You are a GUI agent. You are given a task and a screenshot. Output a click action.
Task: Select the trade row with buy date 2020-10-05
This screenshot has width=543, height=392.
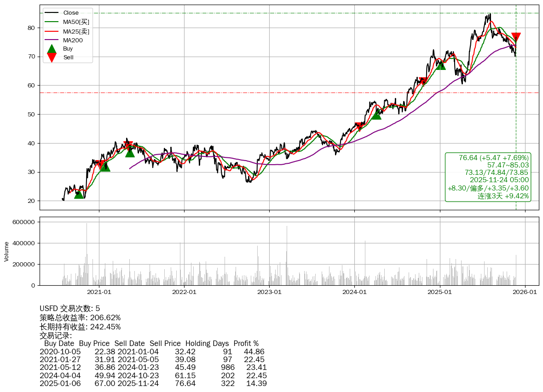pyautogui.click(x=152, y=352)
